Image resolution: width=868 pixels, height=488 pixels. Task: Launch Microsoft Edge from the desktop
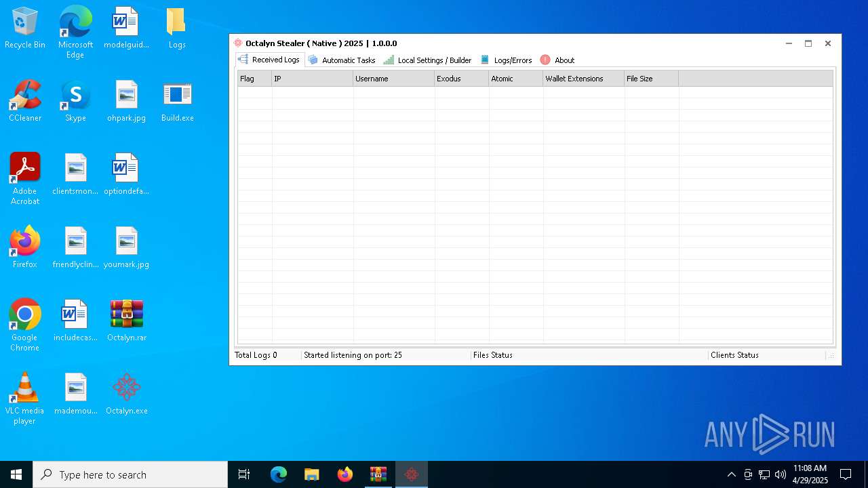pyautogui.click(x=75, y=33)
